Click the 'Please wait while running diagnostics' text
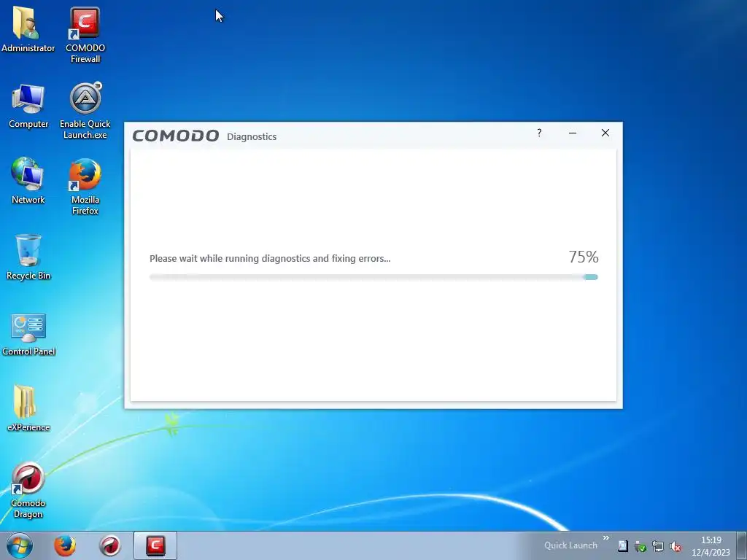The image size is (747, 560). pos(270,259)
